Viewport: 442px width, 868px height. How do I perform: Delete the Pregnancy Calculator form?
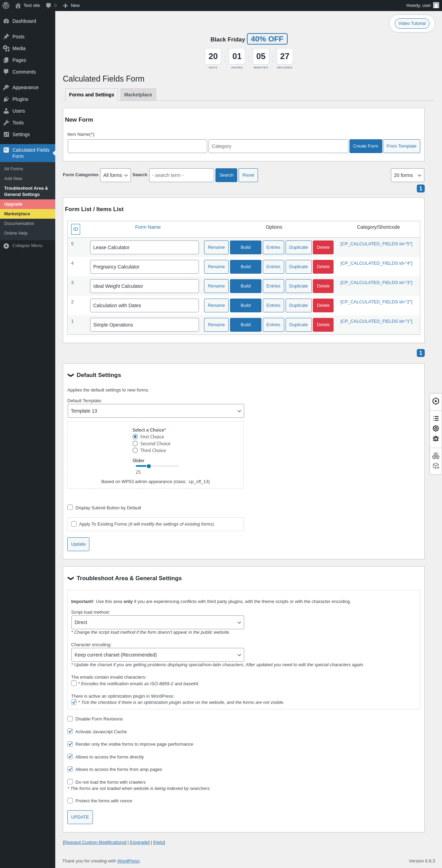click(x=323, y=267)
